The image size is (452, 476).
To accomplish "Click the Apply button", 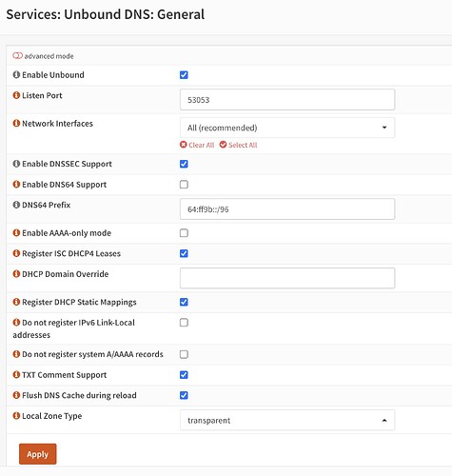I will click(x=38, y=454).
